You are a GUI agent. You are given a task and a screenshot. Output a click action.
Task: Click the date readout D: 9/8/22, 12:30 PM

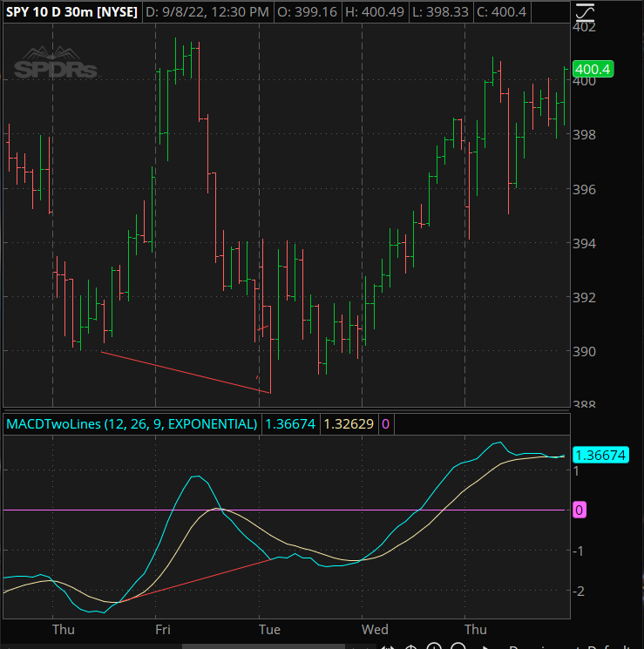point(207,12)
